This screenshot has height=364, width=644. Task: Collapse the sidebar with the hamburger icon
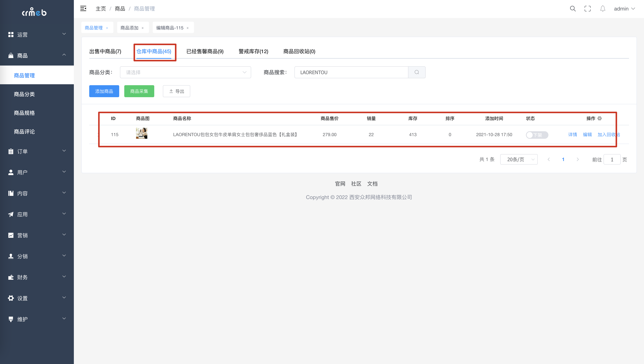83,8
